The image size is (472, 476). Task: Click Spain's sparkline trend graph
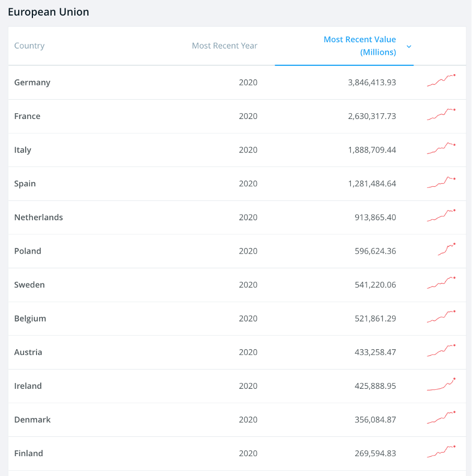click(x=441, y=182)
